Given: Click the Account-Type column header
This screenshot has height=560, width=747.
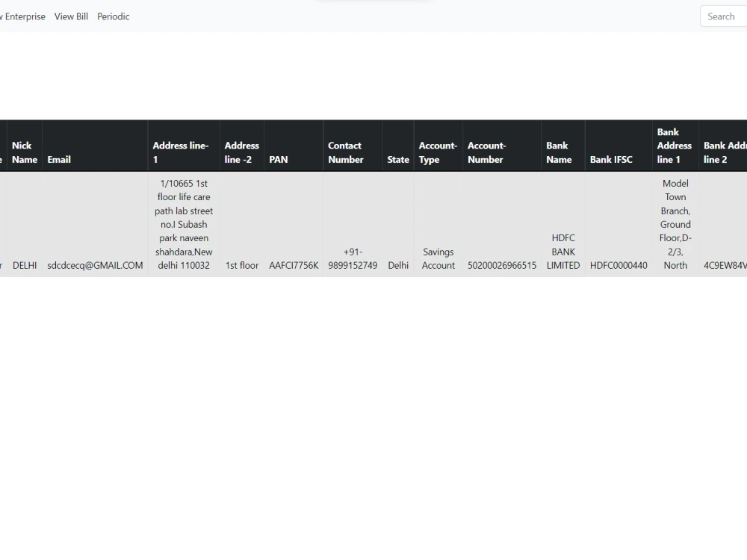Looking at the screenshot, I should [x=438, y=152].
